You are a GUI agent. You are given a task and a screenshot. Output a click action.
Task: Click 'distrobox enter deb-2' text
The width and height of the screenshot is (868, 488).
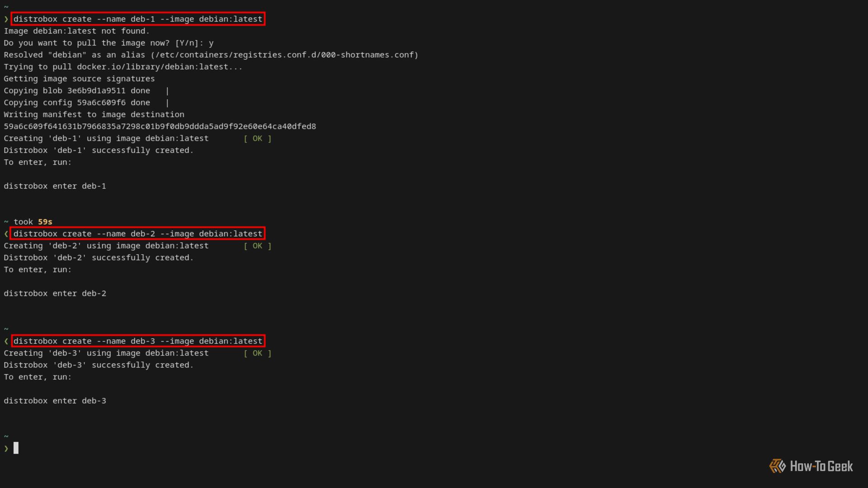(55, 294)
